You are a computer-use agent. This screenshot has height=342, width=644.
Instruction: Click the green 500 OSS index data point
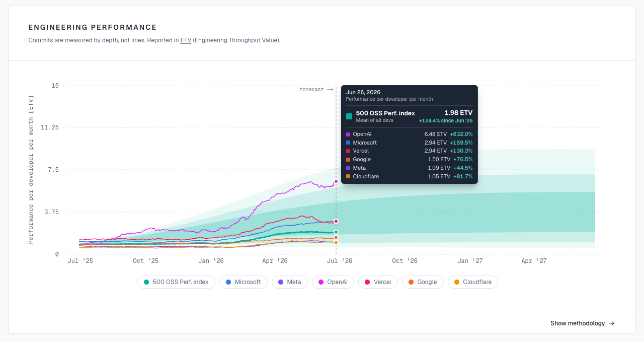[x=336, y=232]
